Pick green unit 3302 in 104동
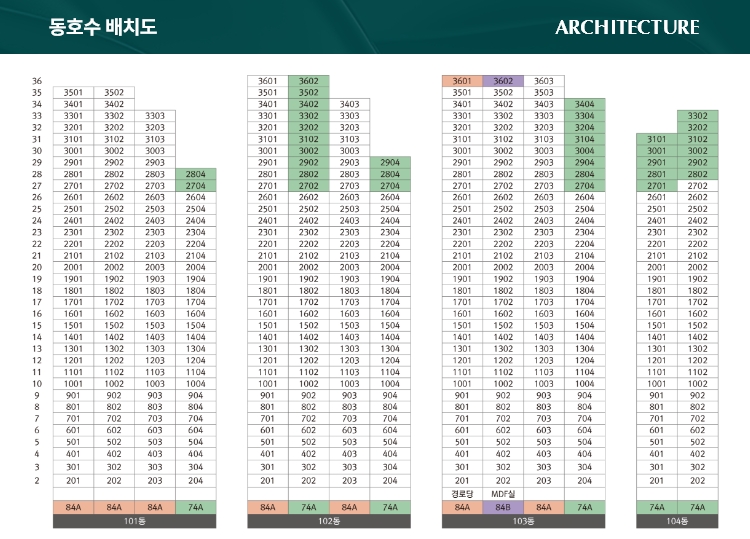Image resolution: width=750 pixels, height=539 pixels. [697, 116]
